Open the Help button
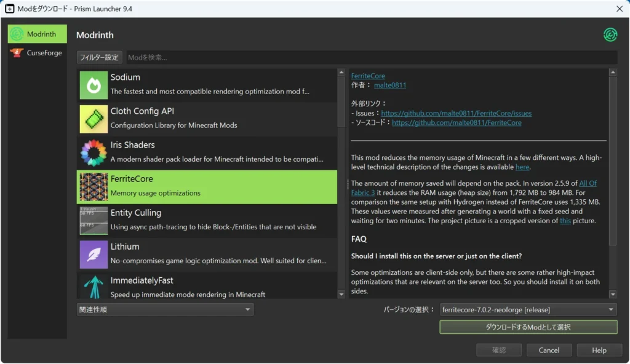The width and height of the screenshot is (630, 364). tap(599, 350)
